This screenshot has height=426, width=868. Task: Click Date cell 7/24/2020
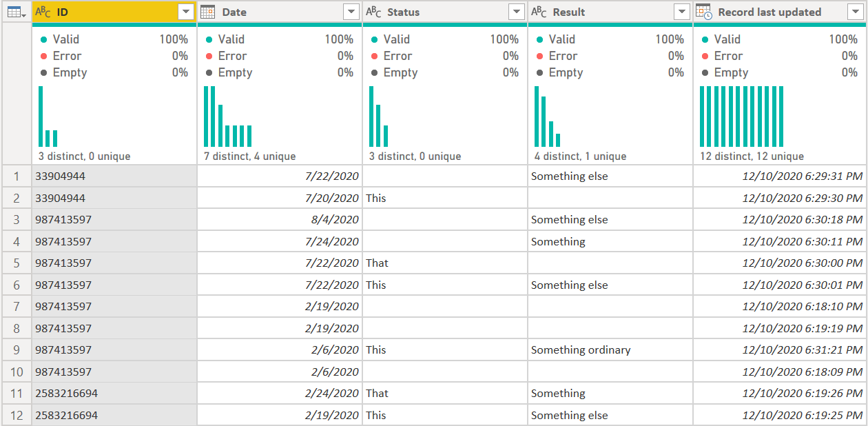280,241
